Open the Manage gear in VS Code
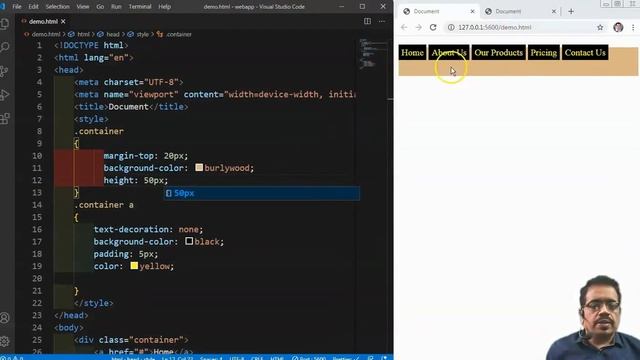640x360 pixels. click(x=5, y=341)
